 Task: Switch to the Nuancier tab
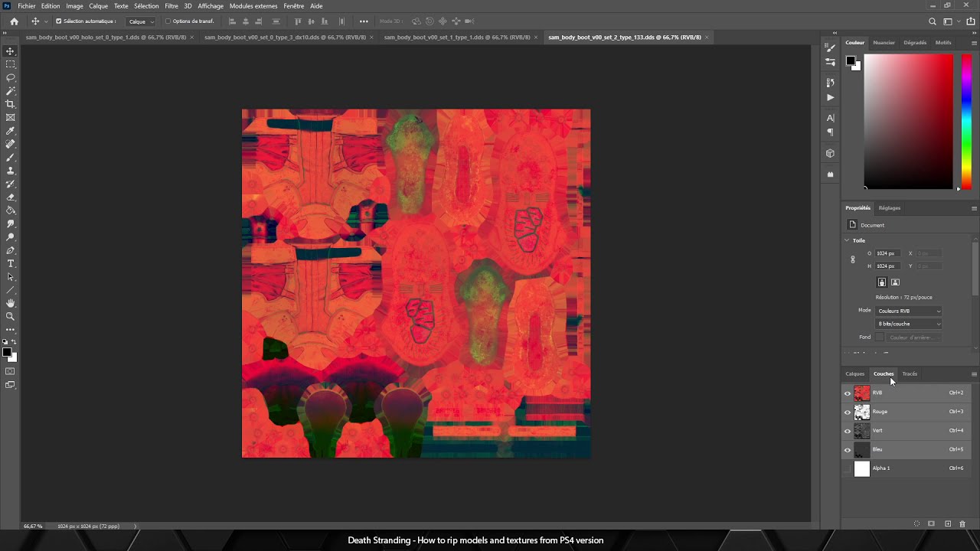[884, 43]
